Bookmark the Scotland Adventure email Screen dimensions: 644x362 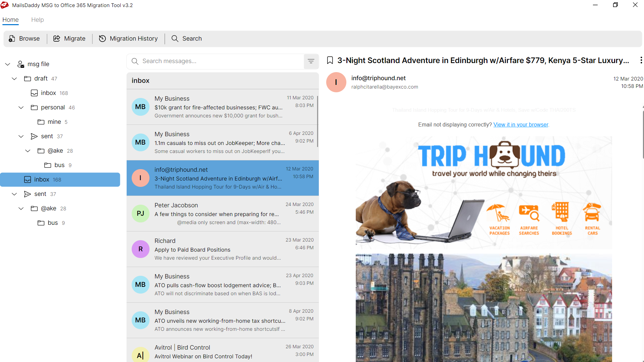330,60
